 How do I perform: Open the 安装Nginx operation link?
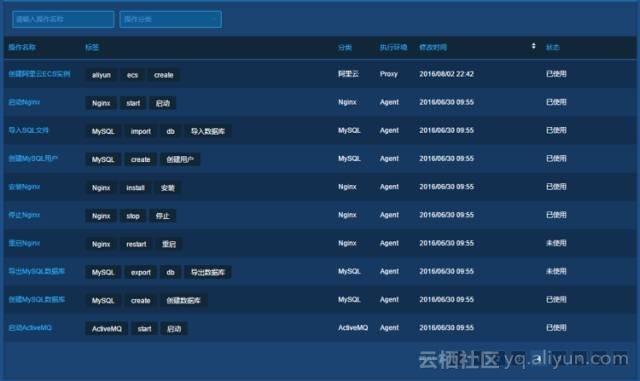(x=24, y=187)
